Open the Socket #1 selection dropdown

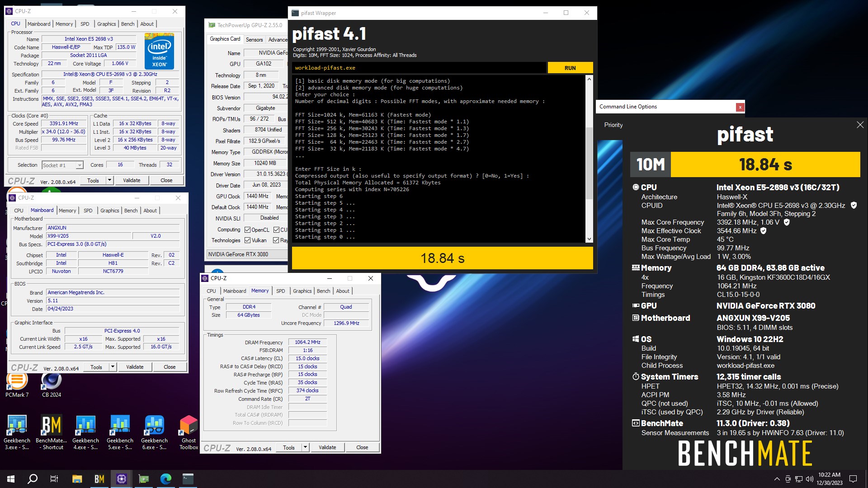pyautogui.click(x=63, y=165)
